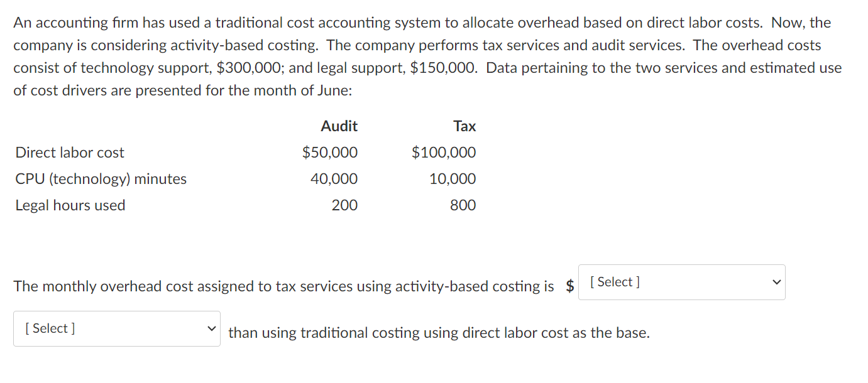Click the [Select] placeholder text in bottom dropdown
This screenshot has height=383, width=868.
[x=48, y=328]
